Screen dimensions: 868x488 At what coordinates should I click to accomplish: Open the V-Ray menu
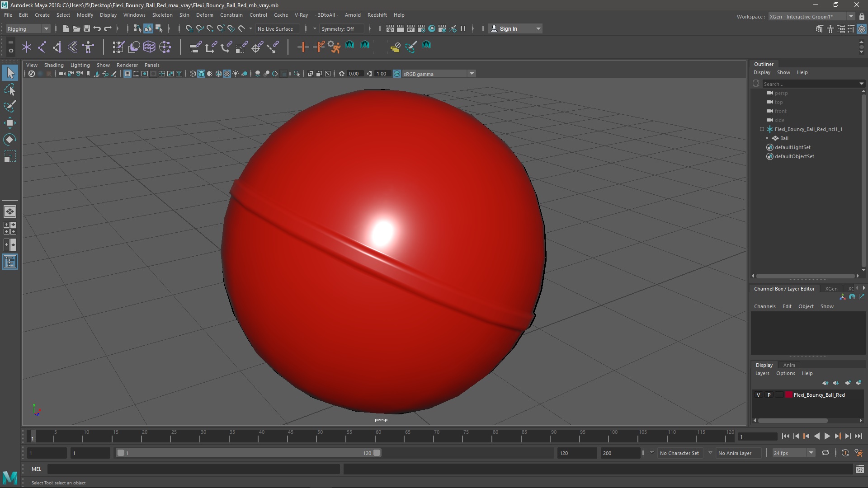(x=301, y=15)
